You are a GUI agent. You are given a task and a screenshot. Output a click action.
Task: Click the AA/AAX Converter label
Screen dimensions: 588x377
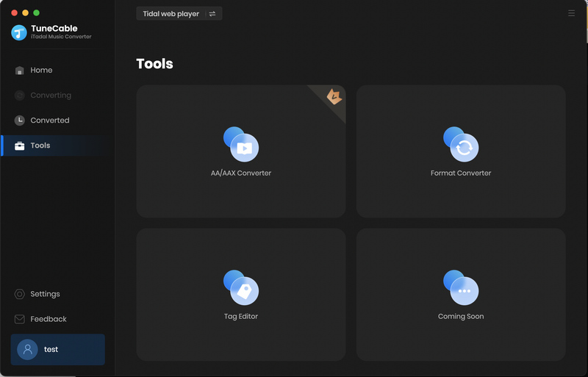coord(241,173)
